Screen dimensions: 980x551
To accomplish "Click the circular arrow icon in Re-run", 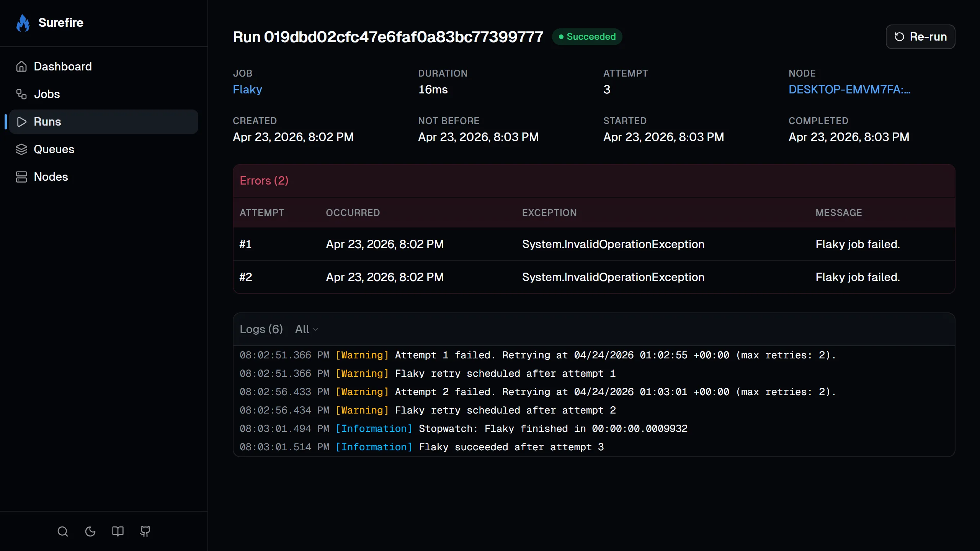I will (899, 37).
